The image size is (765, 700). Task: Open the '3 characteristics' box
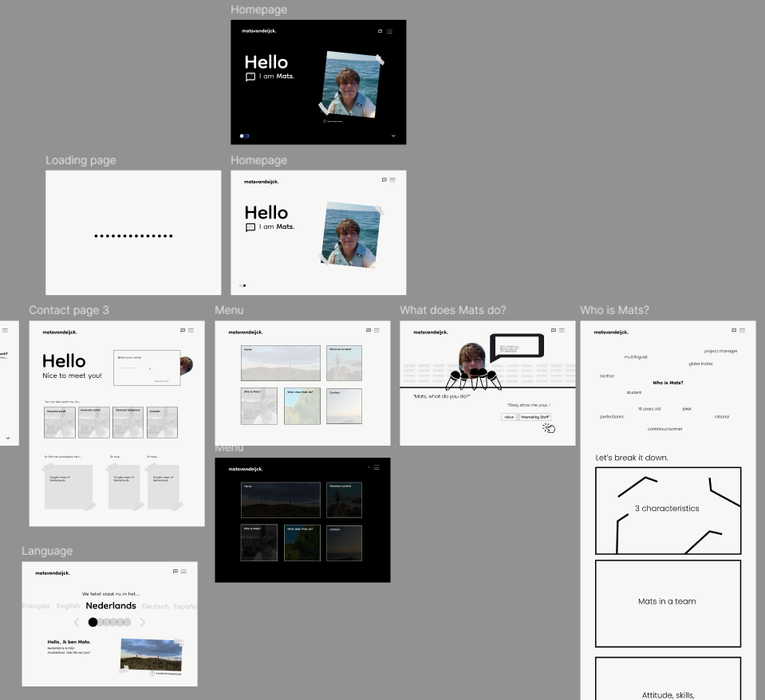[x=668, y=510]
